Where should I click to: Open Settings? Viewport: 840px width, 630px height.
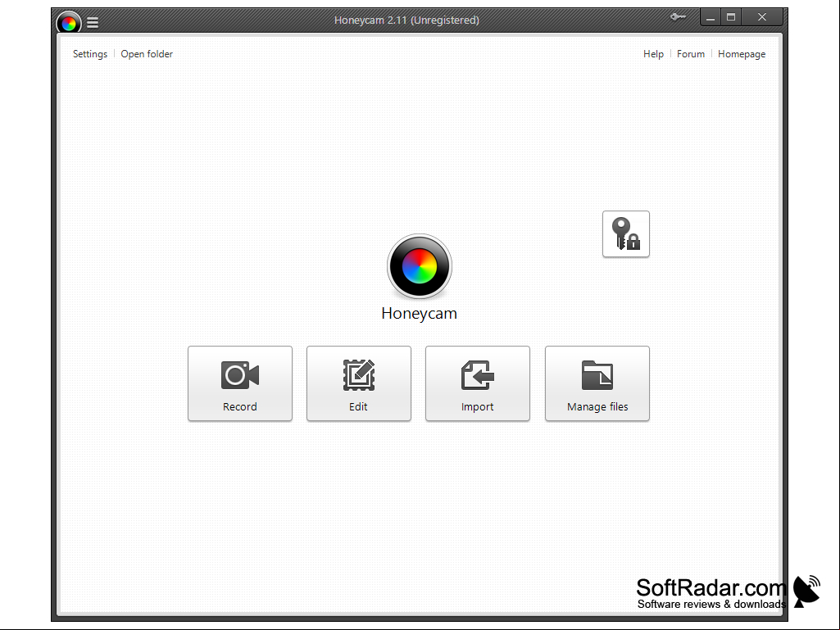(x=90, y=54)
